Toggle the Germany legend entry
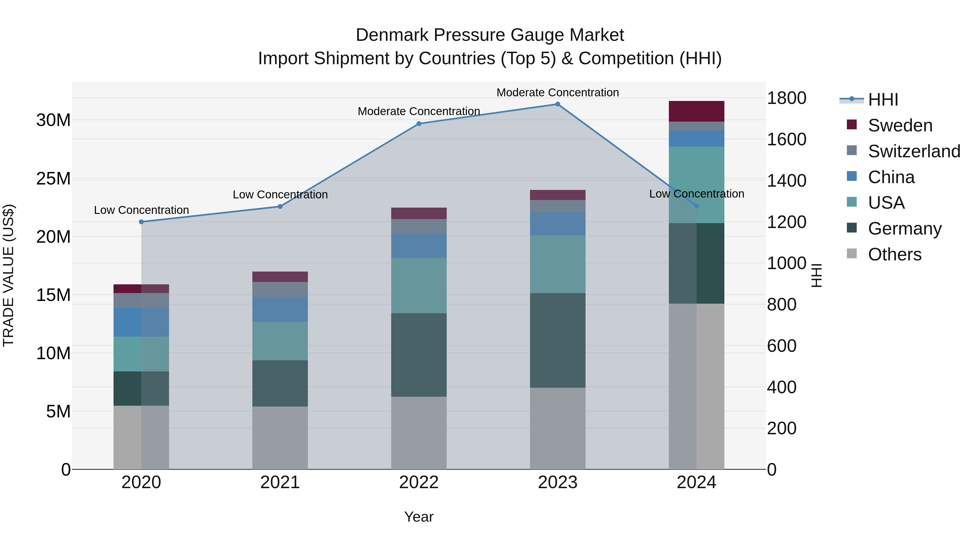The height and width of the screenshot is (551, 980). pyautogui.click(x=894, y=229)
